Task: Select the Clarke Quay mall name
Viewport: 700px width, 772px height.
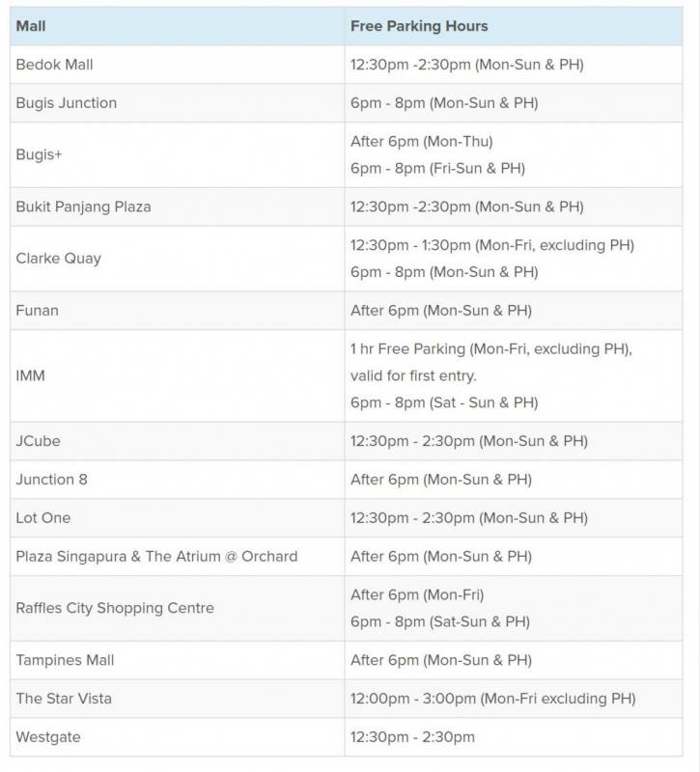Action: (x=58, y=259)
